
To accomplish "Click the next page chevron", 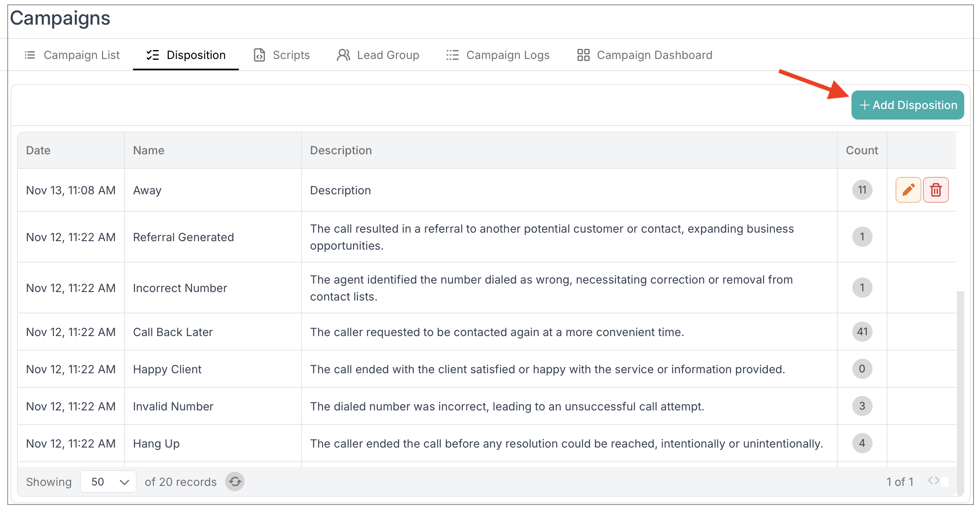I will tap(937, 480).
